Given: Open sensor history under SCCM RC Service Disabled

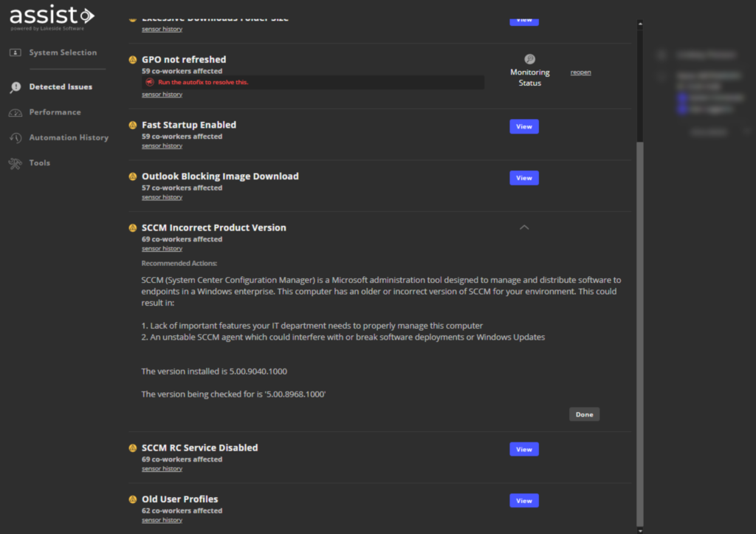Looking at the screenshot, I should click(162, 469).
